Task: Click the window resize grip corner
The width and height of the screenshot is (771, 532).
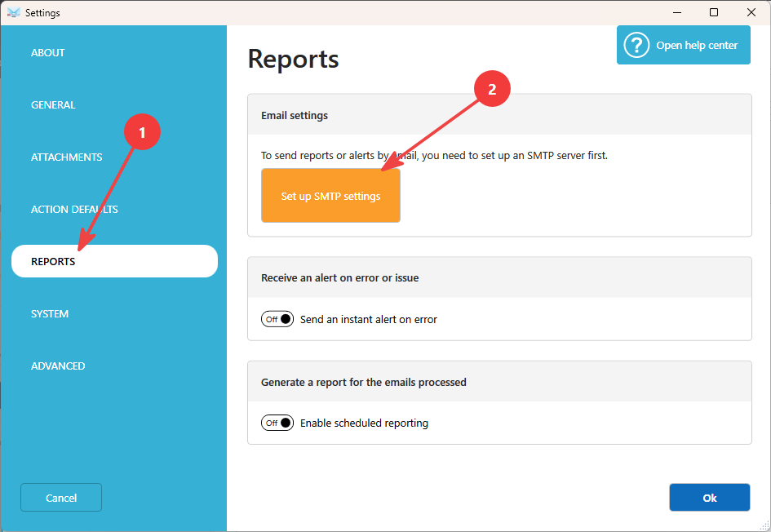Action: [x=764, y=525]
